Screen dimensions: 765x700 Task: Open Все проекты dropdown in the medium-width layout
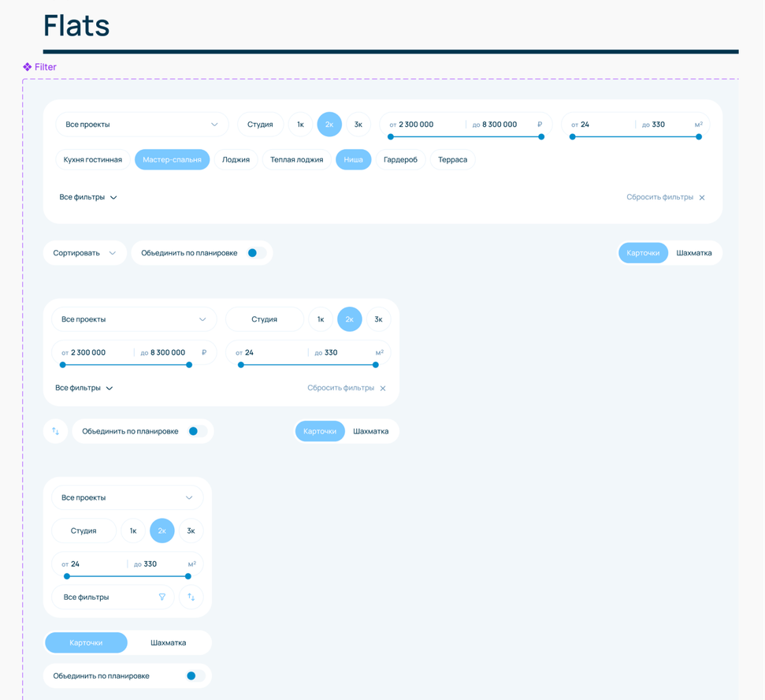pos(134,319)
